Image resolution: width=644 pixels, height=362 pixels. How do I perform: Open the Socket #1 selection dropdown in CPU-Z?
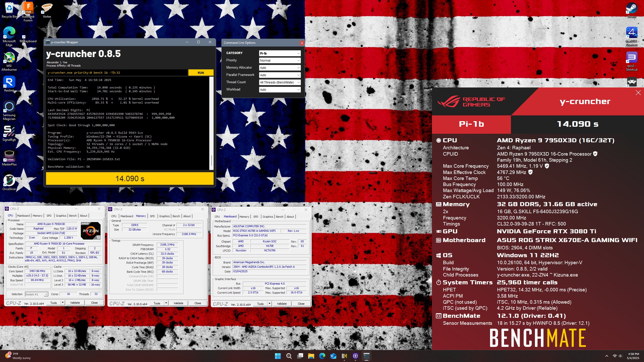click(36, 294)
